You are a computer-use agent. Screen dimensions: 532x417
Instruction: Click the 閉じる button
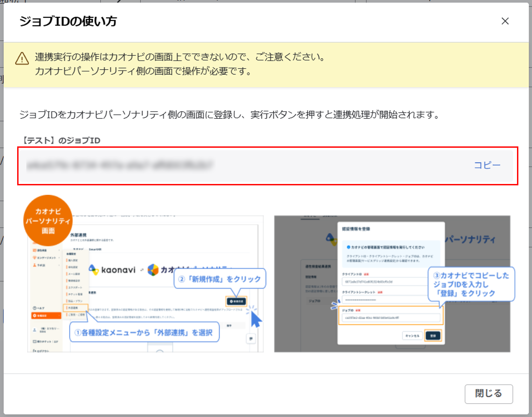click(489, 394)
